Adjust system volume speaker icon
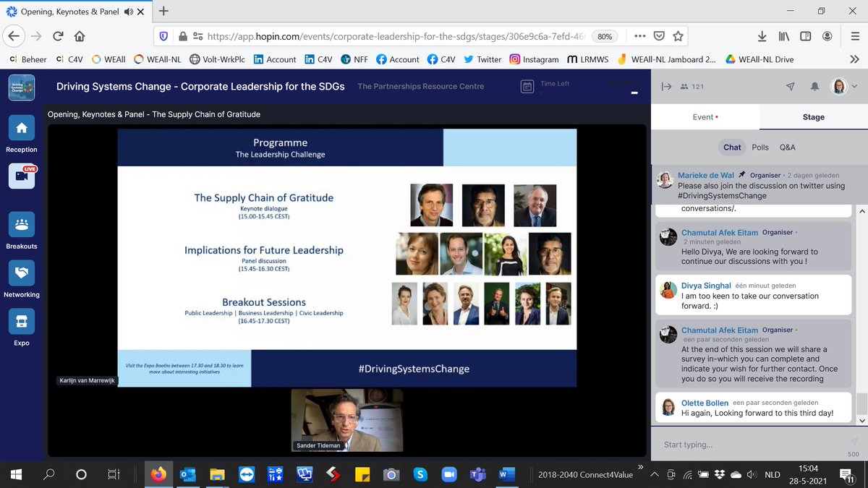This screenshot has height=488, width=868. (752, 475)
